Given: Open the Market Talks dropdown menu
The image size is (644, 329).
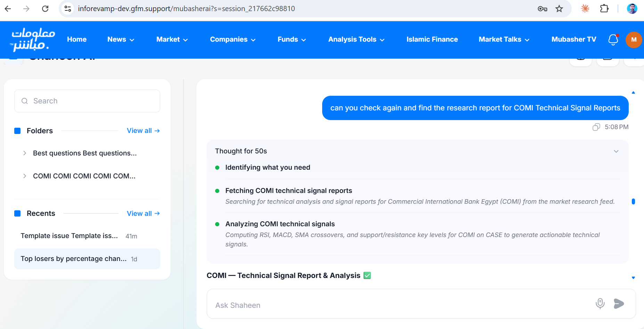Looking at the screenshot, I should coord(504,40).
